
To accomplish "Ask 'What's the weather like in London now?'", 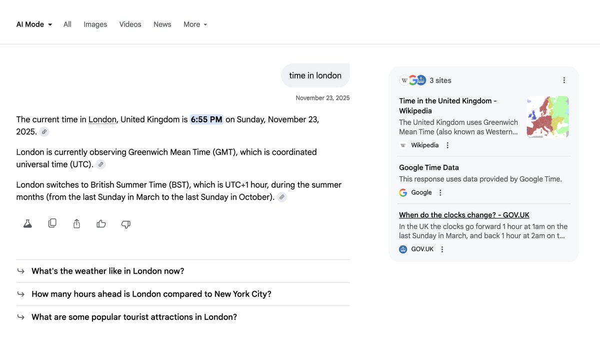I will click(x=183, y=271).
